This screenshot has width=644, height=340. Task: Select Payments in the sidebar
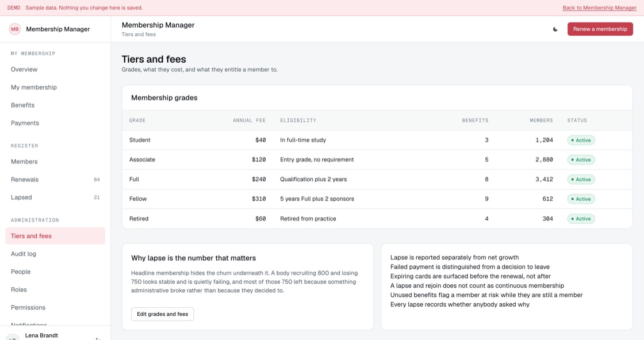tap(55, 123)
